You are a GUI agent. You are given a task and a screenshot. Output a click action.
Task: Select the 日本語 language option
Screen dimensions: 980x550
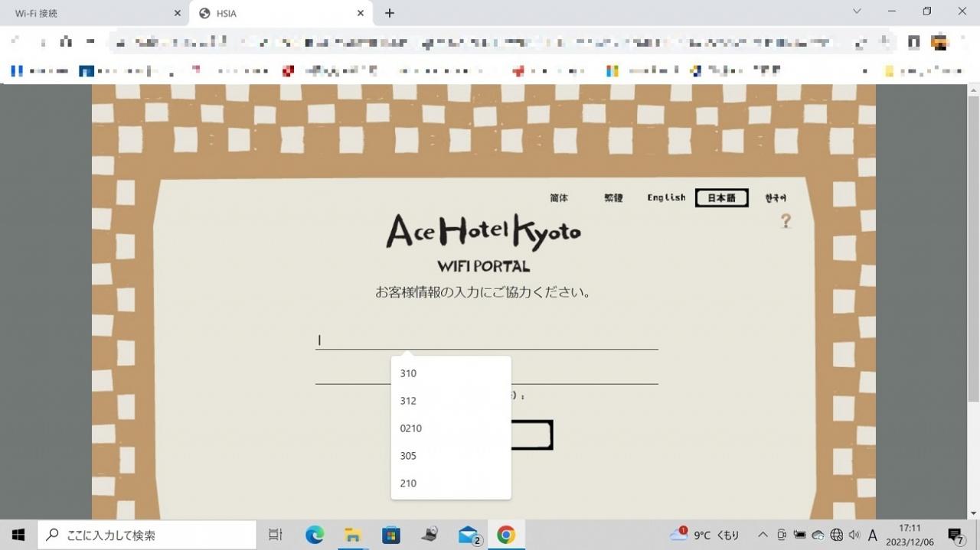(721, 197)
